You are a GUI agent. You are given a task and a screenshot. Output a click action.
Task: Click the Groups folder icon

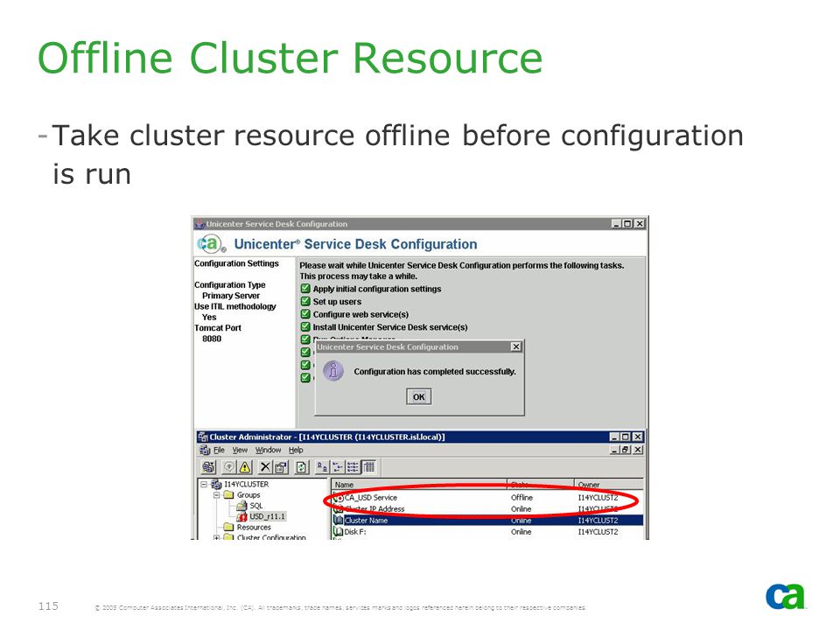click(x=228, y=495)
